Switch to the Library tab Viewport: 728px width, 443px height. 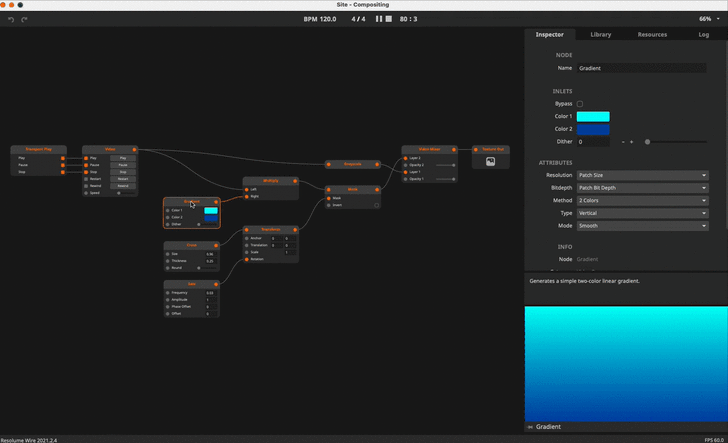(600, 34)
